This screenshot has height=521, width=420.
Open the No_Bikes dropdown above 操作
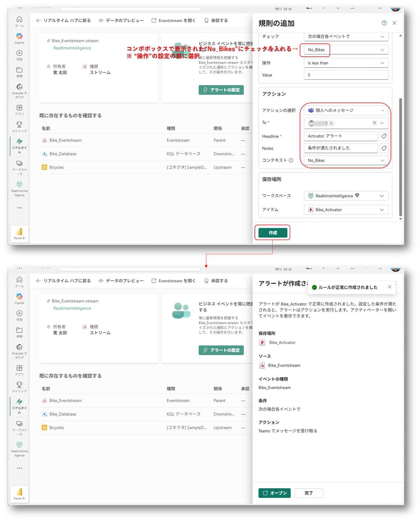click(346, 50)
